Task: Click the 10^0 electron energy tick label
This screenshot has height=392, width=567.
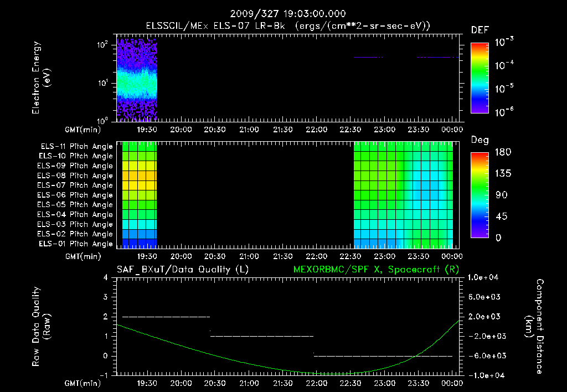Action: (x=102, y=120)
